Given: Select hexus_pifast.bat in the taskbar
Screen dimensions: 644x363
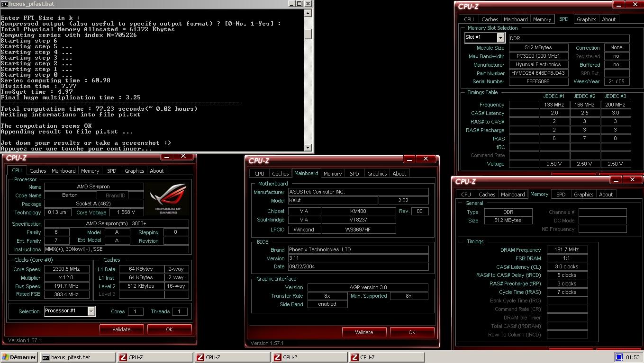Looking at the screenshot, I should (78, 357).
